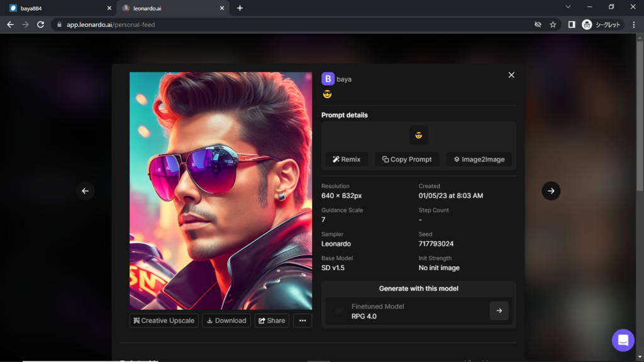Go to the previous image with left arrow

(x=86, y=191)
